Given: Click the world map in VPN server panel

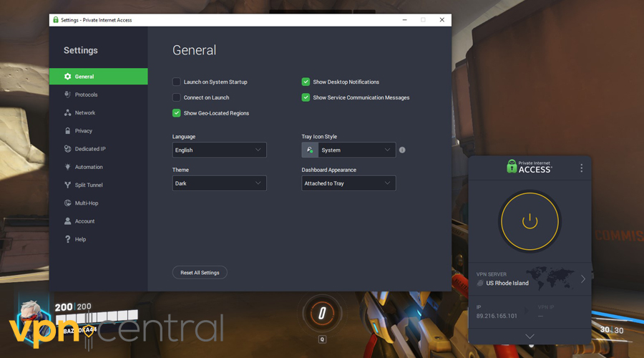Looking at the screenshot, I should (550, 278).
